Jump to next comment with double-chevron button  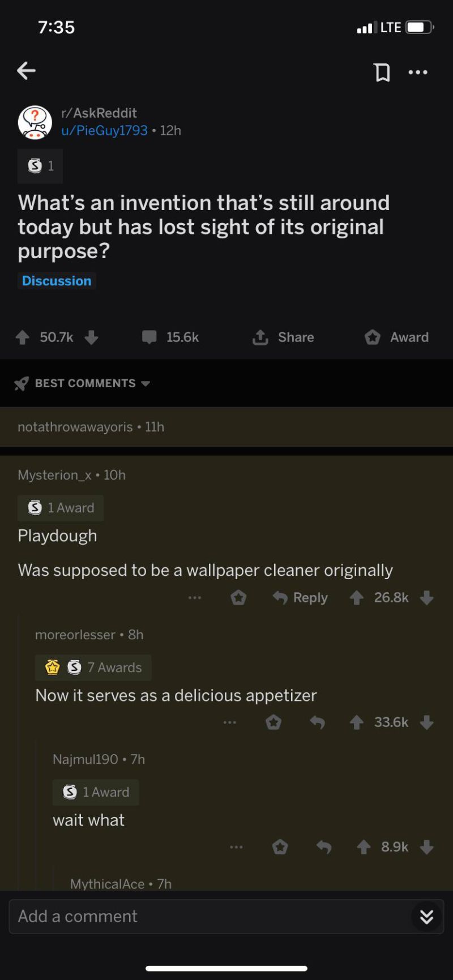[x=427, y=917]
